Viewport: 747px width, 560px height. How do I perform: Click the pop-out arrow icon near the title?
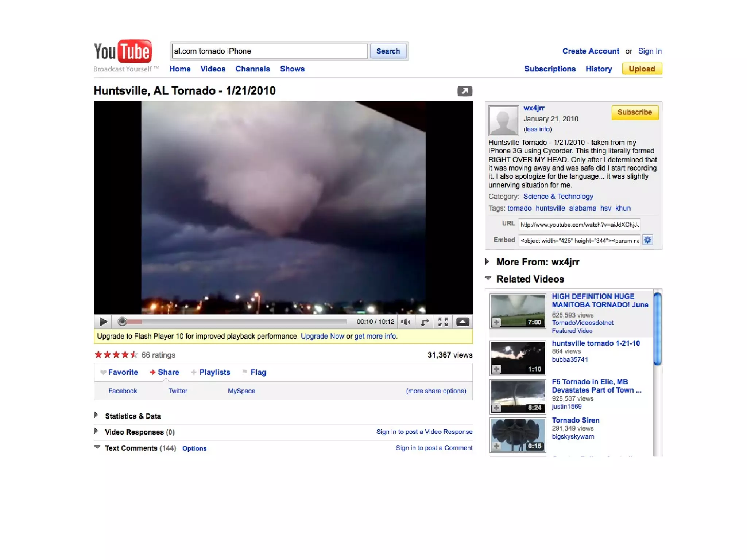click(x=464, y=91)
